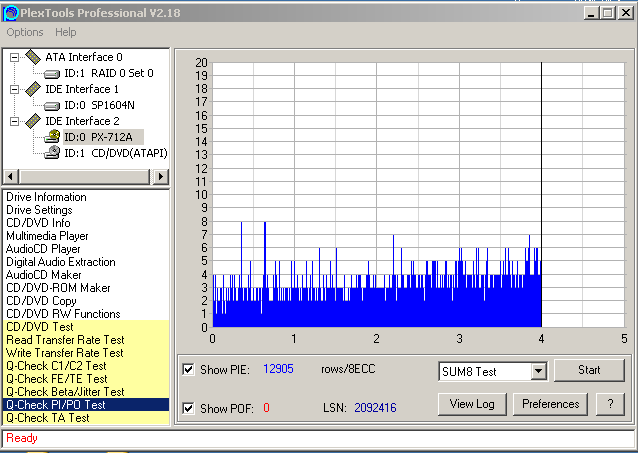Uncheck the Show PIE checkbox
The width and height of the screenshot is (638, 453).
pos(189,370)
